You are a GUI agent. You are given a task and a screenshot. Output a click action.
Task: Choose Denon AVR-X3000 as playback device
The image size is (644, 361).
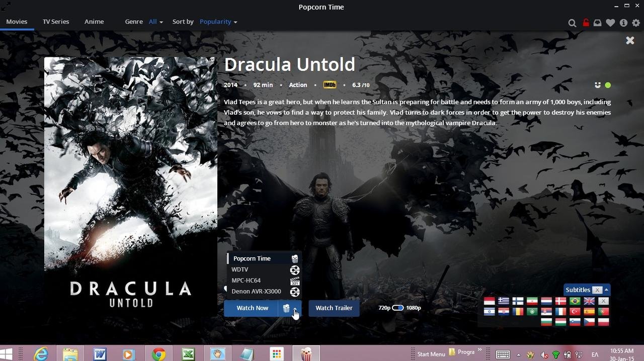264,292
